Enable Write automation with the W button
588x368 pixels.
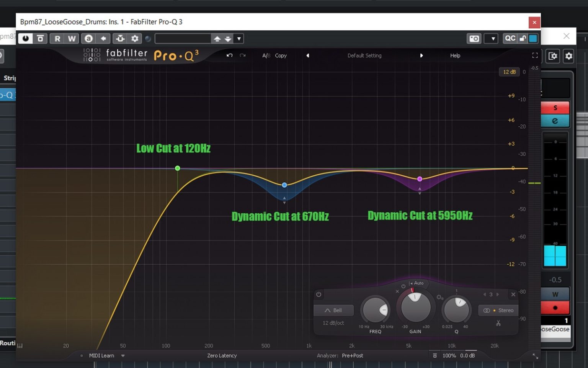(x=71, y=38)
